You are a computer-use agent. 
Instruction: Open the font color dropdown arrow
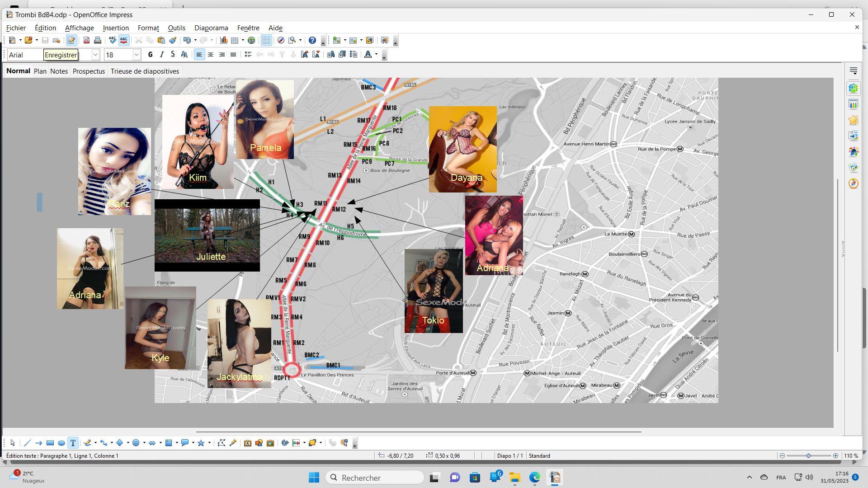coord(376,55)
